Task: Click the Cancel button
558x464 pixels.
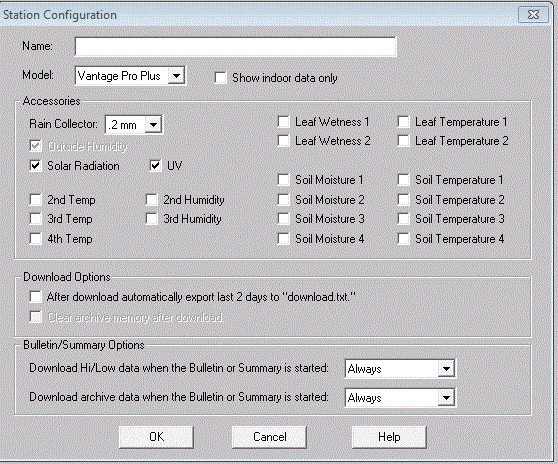Action: coord(269,437)
